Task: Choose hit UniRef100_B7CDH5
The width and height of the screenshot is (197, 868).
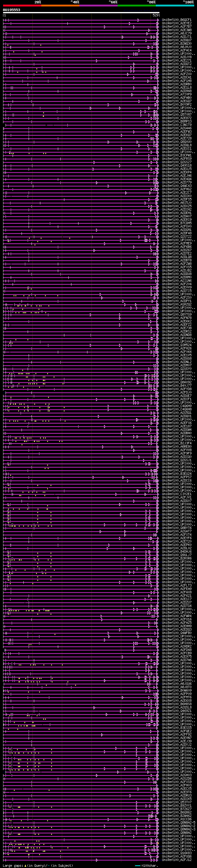Action: coord(176,223)
